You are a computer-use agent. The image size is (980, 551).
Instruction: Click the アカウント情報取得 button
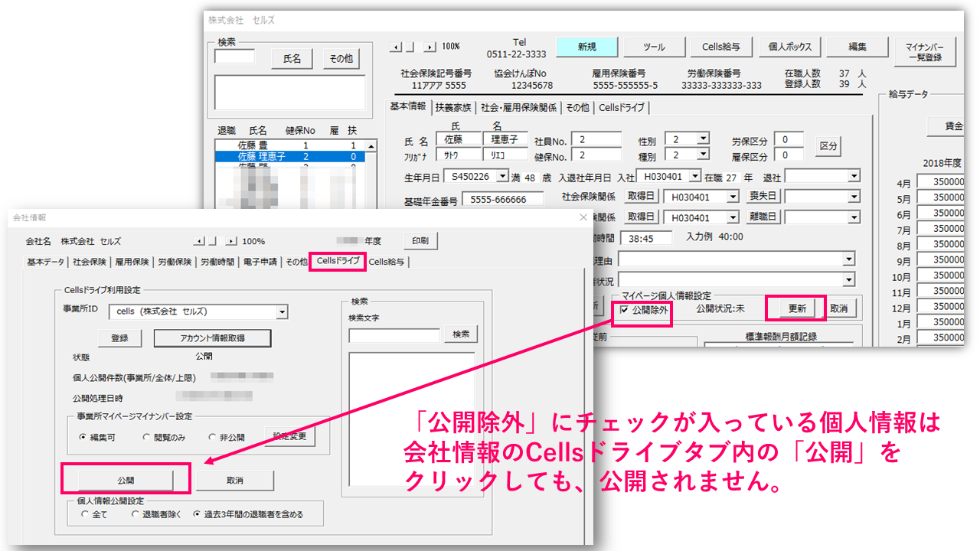[x=213, y=337]
